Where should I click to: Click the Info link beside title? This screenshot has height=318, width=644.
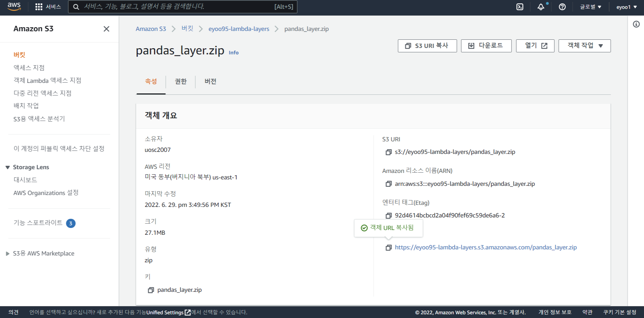click(234, 53)
